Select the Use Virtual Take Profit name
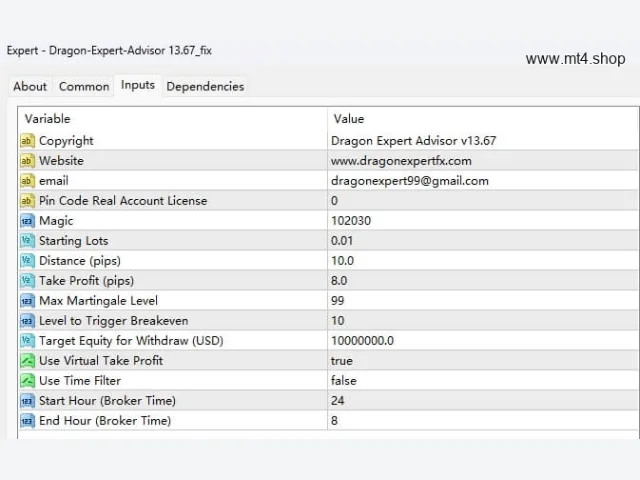The image size is (640, 480). (101, 361)
